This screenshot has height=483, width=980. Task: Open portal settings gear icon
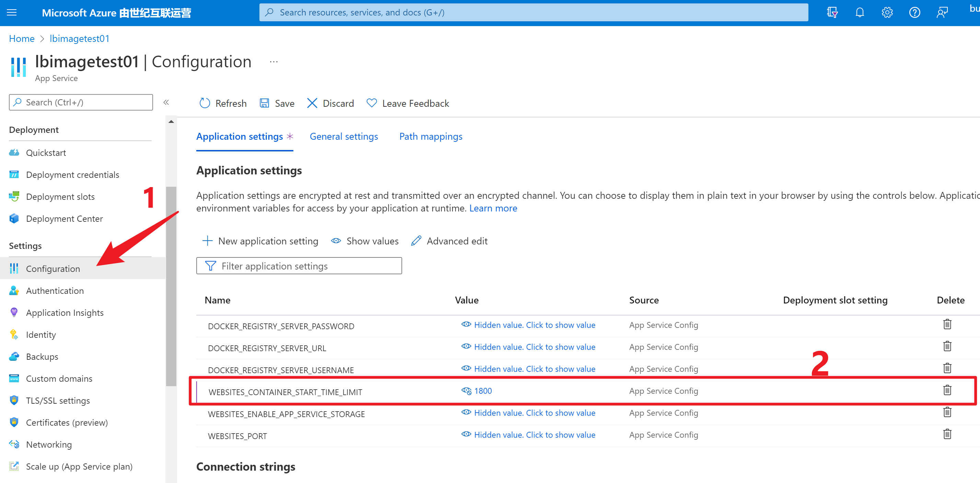(x=887, y=13)
